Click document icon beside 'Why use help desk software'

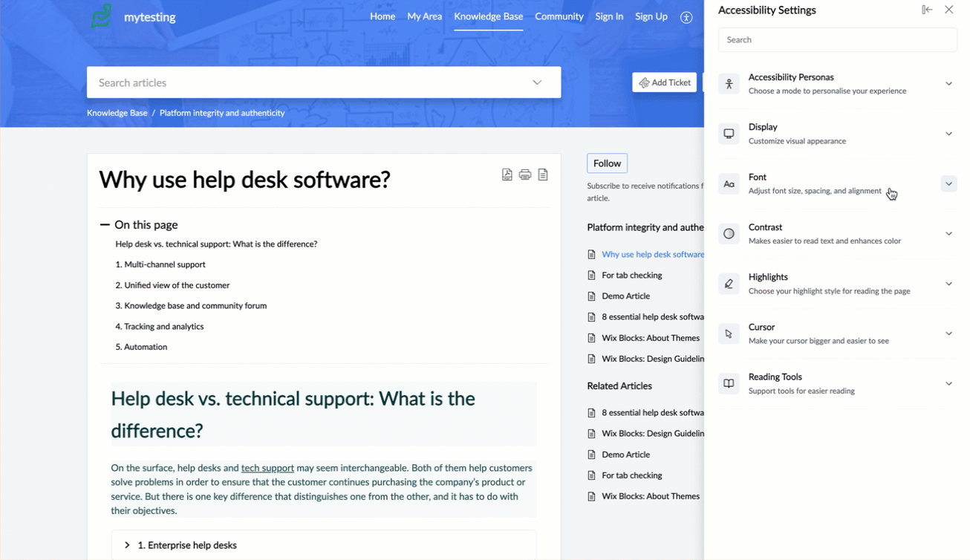click(592, 255)
